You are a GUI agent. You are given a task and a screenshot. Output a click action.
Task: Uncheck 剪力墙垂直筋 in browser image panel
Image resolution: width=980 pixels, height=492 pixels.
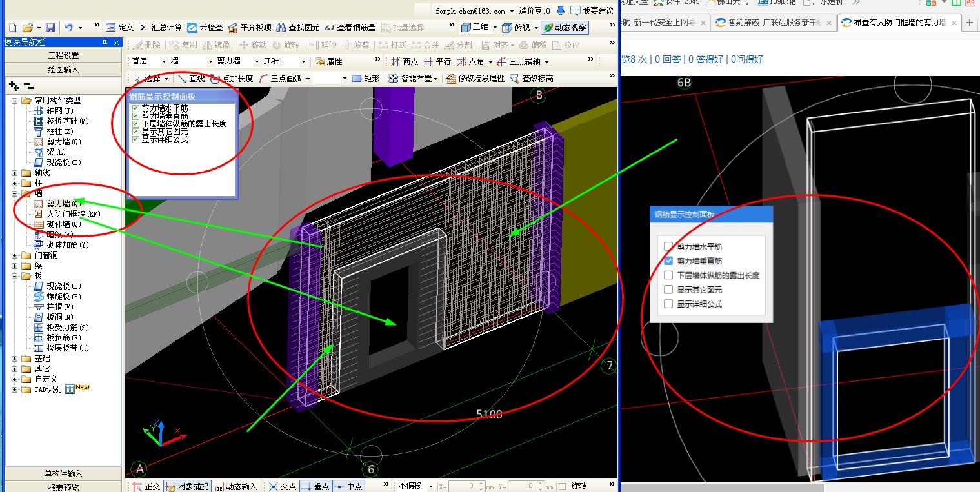668,261
